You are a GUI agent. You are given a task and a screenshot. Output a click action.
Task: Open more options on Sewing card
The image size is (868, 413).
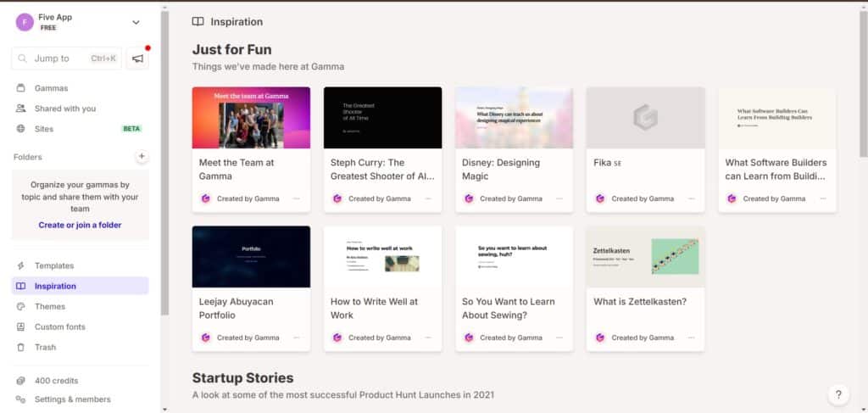[x=559, y=338]
